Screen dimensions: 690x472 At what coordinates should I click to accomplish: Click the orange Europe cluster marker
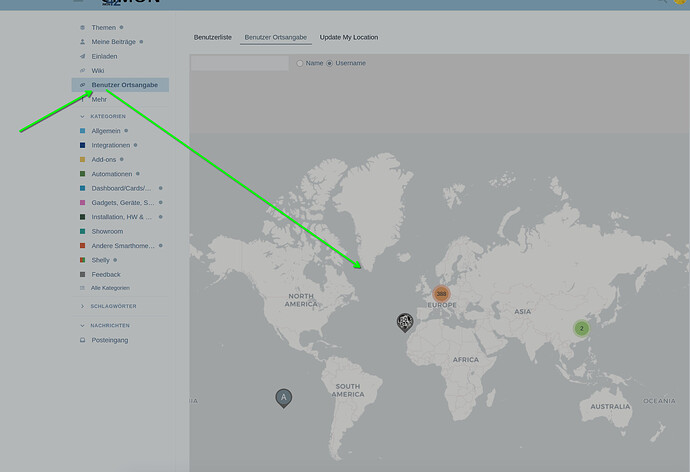[x=441, y=294]
